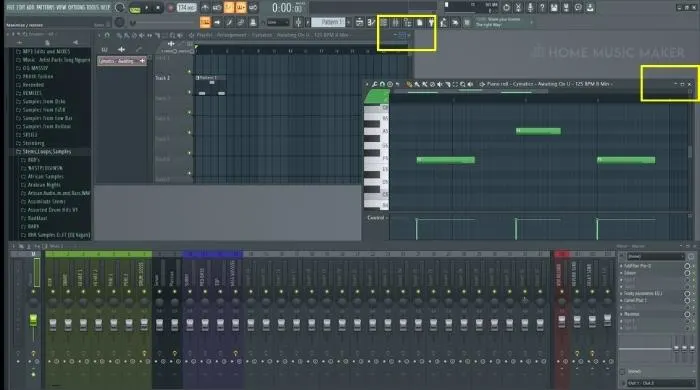Open the Pattern 1 selector dropdown arrow
The height and width of the screenshot is (390, 700).
click(349, 22)
